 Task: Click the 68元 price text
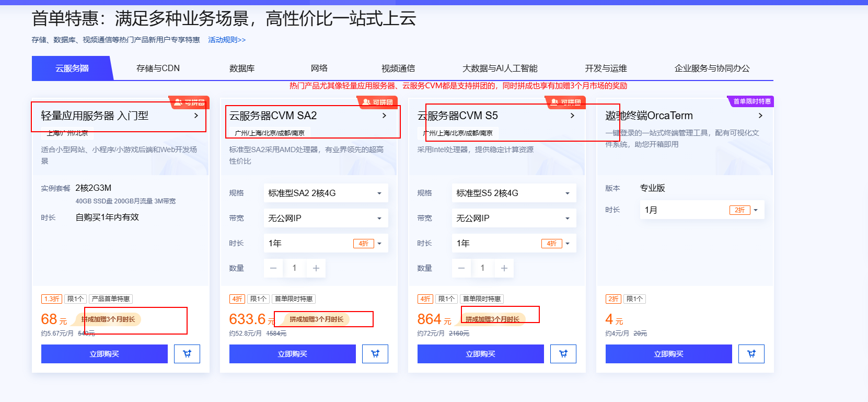pos(54,319)
